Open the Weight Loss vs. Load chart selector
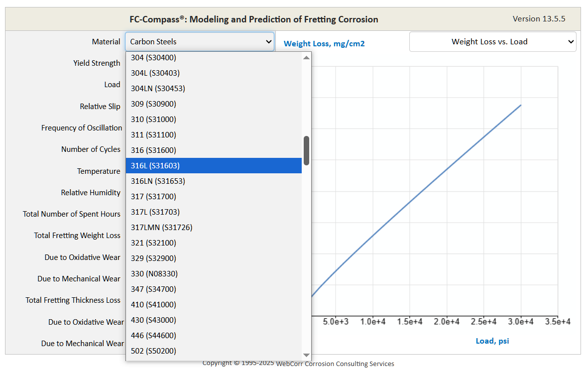This screenshot has height=374, width=588. click(492, 42)
